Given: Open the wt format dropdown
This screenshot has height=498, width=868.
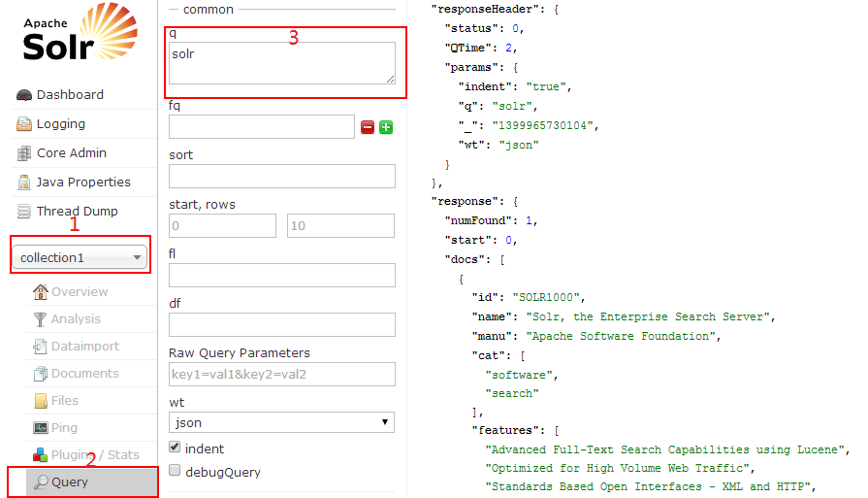Looking at the screenshot, I should tap(281, 422).
